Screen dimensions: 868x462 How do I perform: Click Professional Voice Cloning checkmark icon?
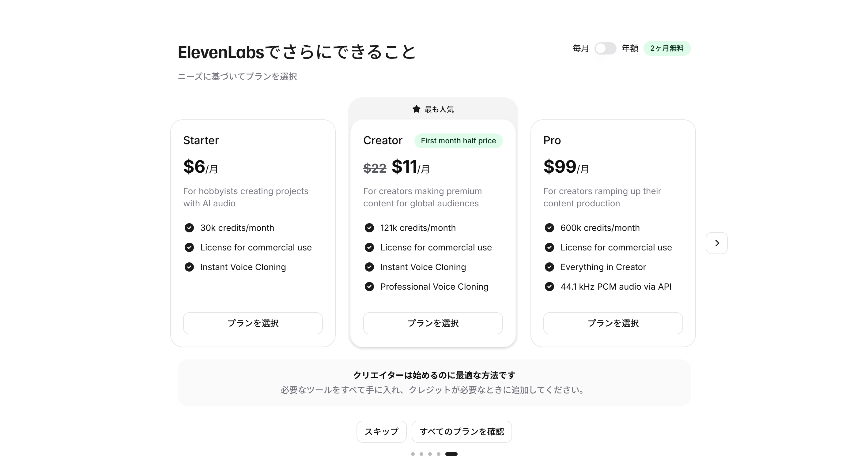pos(369,287)
